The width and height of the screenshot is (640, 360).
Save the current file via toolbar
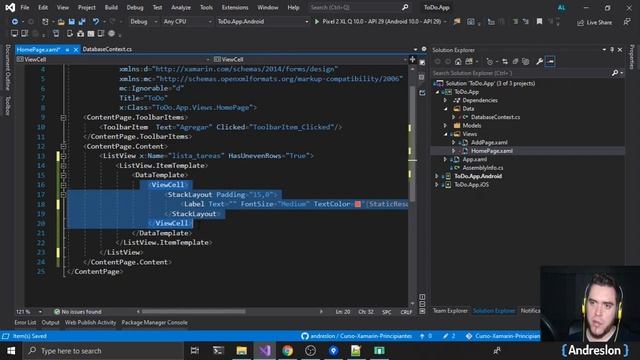71,22
